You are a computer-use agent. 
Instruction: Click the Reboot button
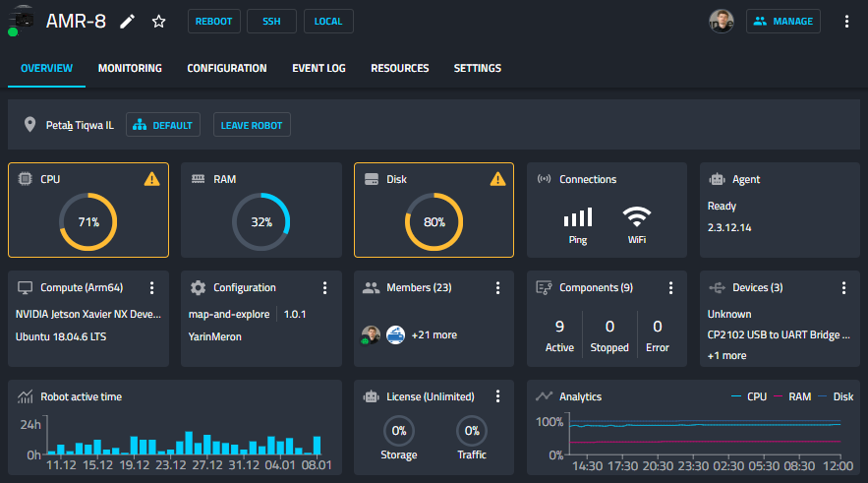pyautogui.click(x=213, y=22)
